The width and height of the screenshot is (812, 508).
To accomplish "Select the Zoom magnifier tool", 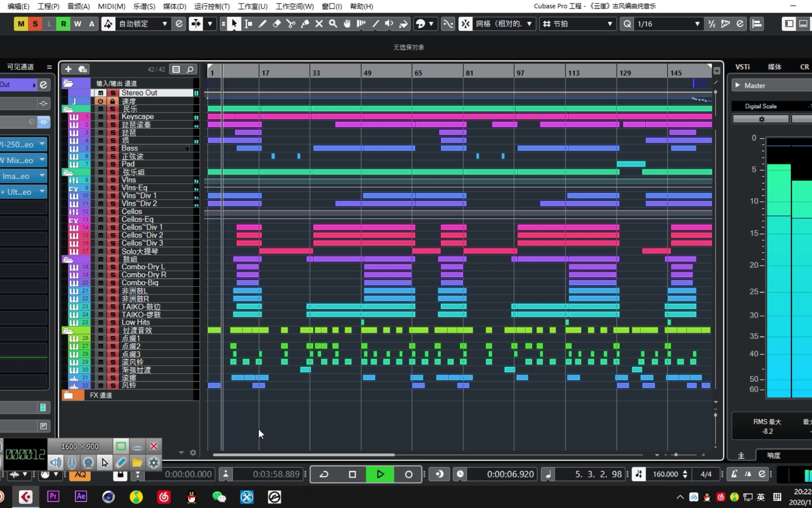I will pos(333,24).
